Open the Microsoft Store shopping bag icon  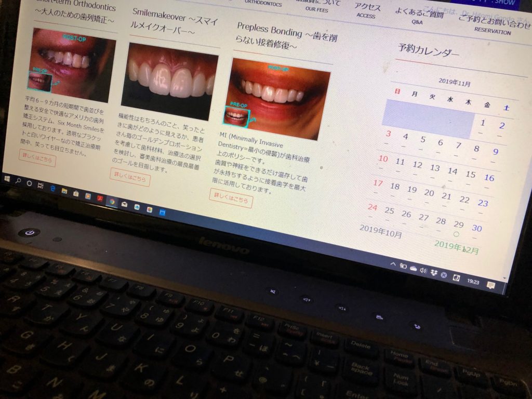76,193
